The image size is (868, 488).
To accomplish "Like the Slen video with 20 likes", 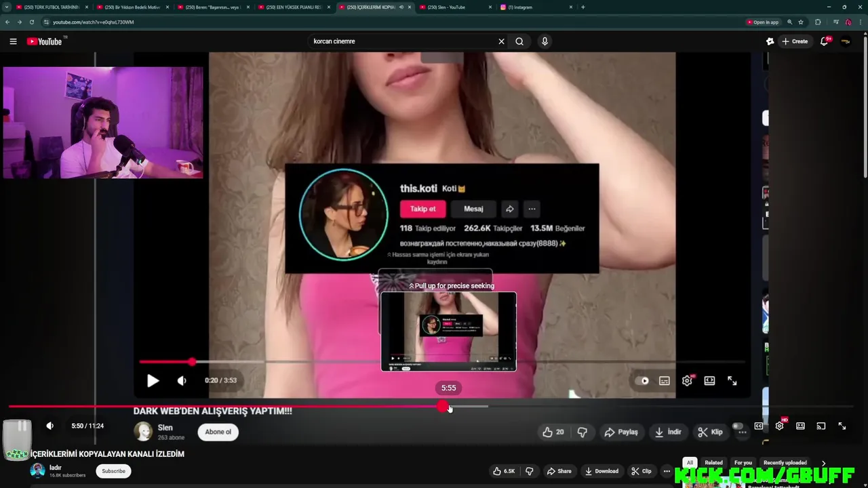I will tap(553, 432).
